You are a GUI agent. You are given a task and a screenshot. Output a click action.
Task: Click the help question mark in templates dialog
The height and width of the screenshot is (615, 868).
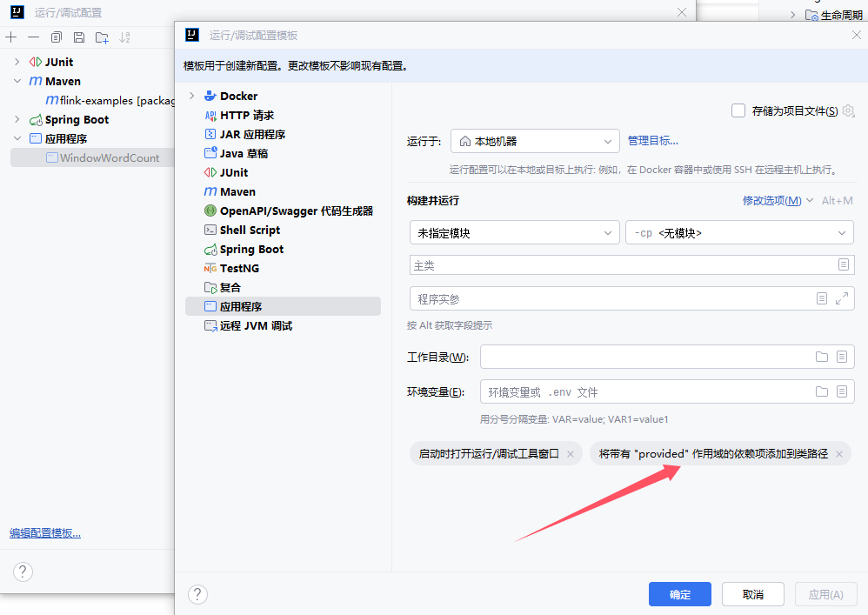(x=197, y=594)
